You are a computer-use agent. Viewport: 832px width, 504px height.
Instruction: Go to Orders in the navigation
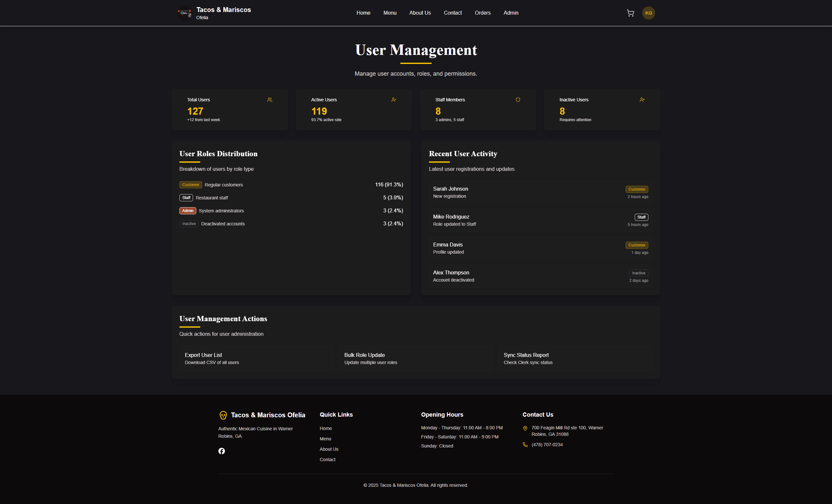tap(483, 13)
